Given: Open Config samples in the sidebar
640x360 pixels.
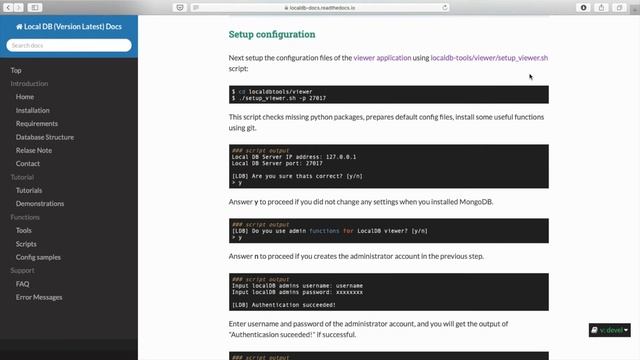Looking at the screenshot, I should click(38, 257).
